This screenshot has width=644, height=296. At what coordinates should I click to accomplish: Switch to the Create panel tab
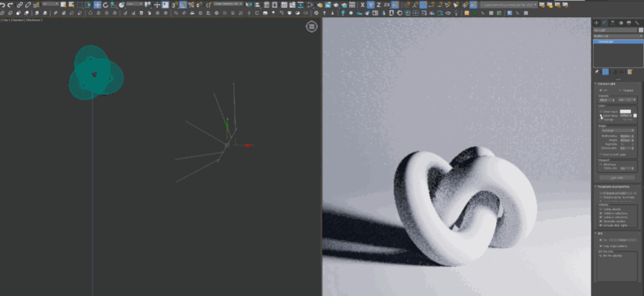[597, 23]
